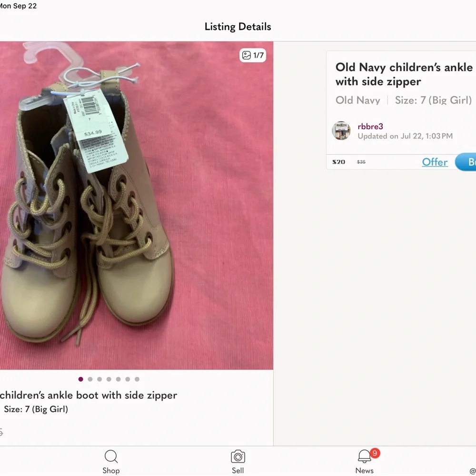476x476 pixels.
Task: Select the first photo pagination dot
Action: tap(81, 379)
